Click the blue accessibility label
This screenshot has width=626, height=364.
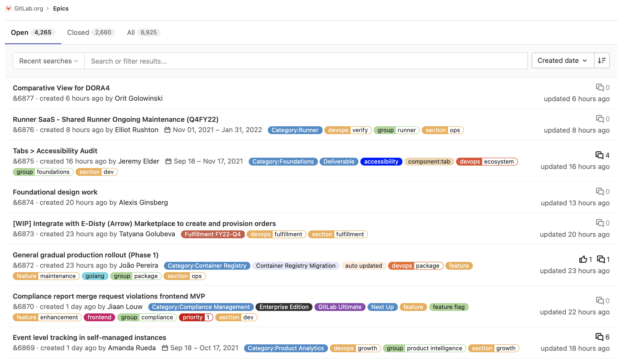pos(381,162)
